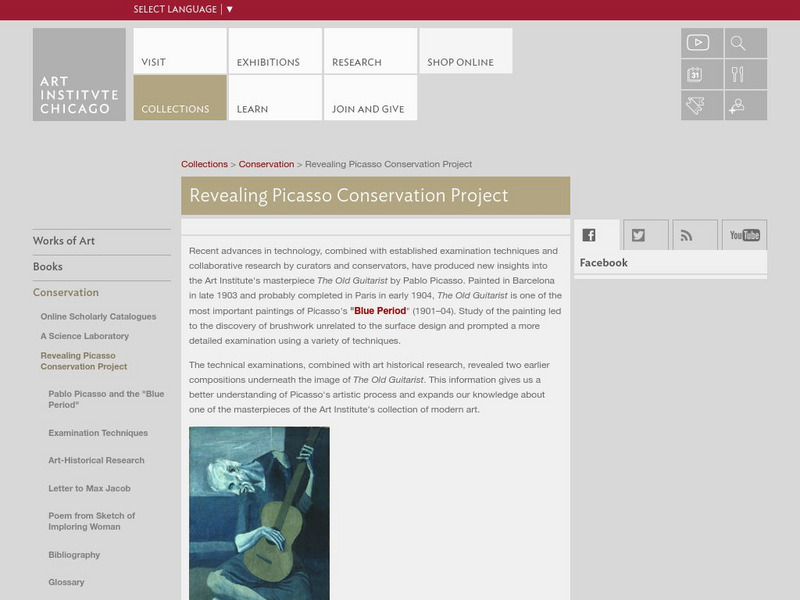The image size is (800, 600).
Task: Open Art-Historical Research sidebar link
Action: (96, 460)
